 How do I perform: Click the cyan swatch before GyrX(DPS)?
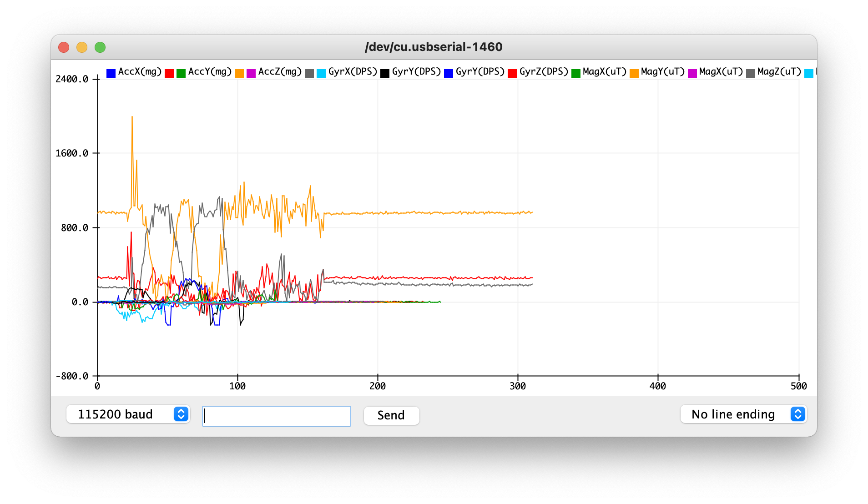pos(321,73)
